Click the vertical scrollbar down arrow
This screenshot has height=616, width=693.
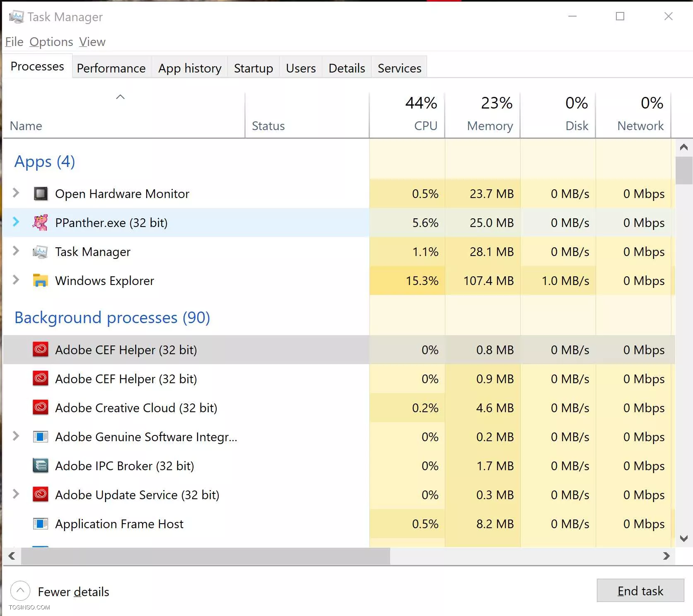(x=684, y=539)
